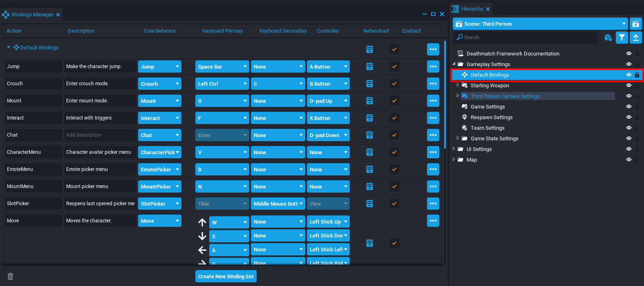This screenshot has width=644, height=286.
Task: Click the Create New Binding Set button
Action: coord(226,276)
